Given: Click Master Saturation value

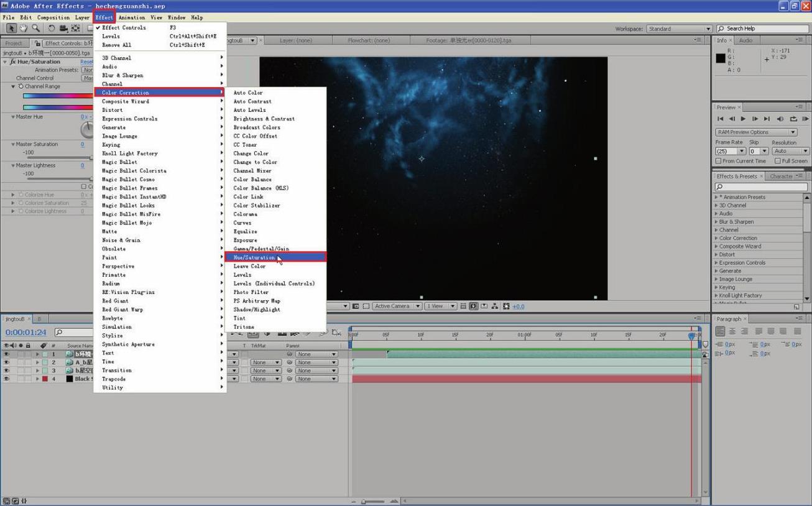Looking at the screenshot, I should [x=82, y=144].
